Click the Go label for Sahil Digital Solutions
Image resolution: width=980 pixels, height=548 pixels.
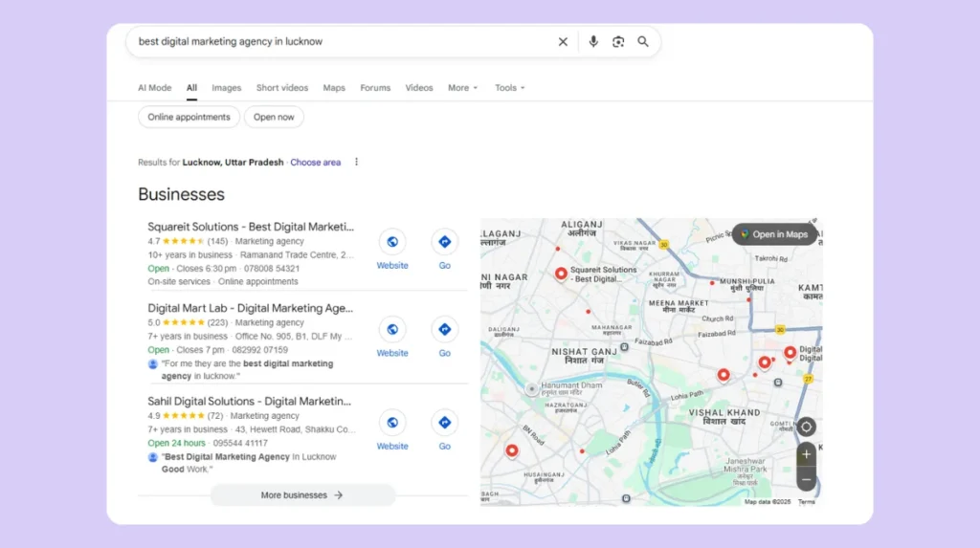[x=444, y=447]
